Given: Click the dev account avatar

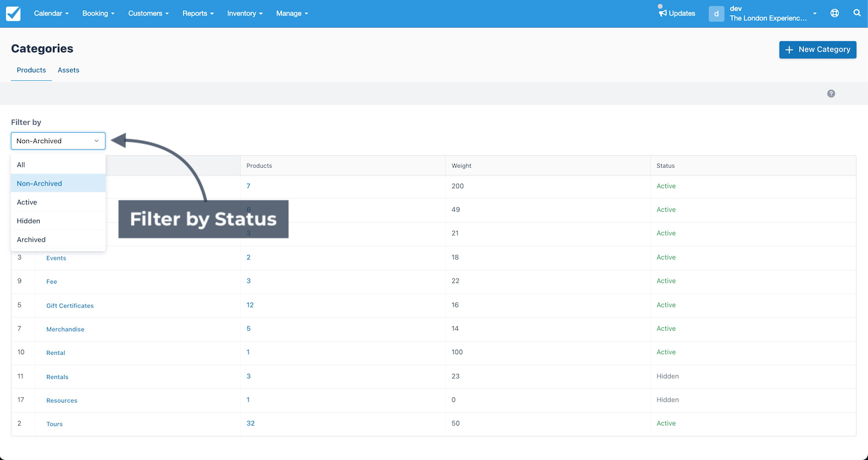Looking at the screenshot, I should (716, 13).
